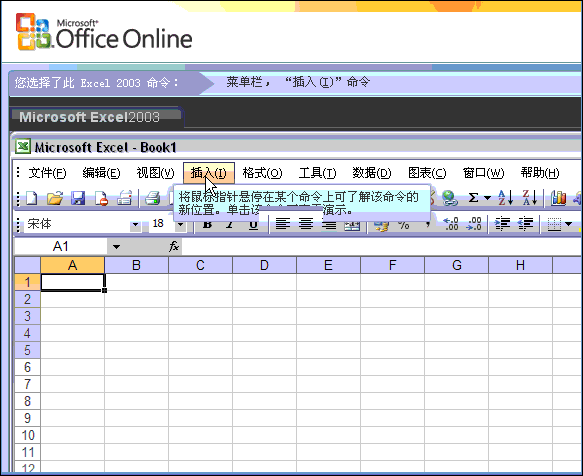Click Sort Ascending A-Z icon
Screen dimensions: 583x476
(505, 198)
